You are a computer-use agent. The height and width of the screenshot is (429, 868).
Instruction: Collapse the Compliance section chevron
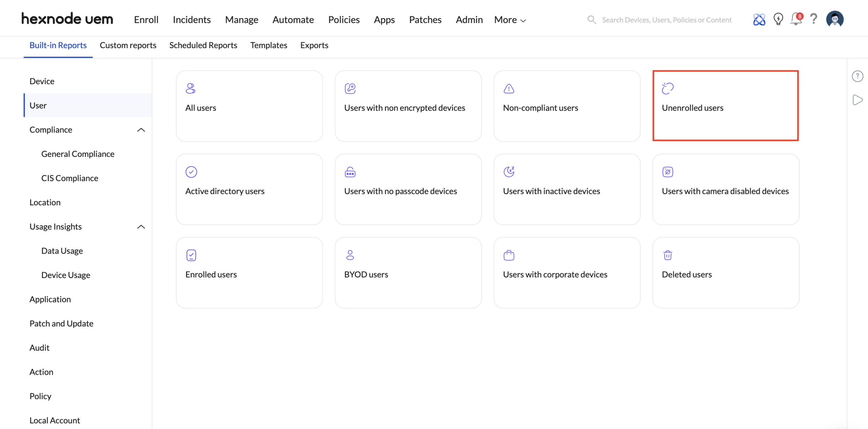(x=141, y=130)
